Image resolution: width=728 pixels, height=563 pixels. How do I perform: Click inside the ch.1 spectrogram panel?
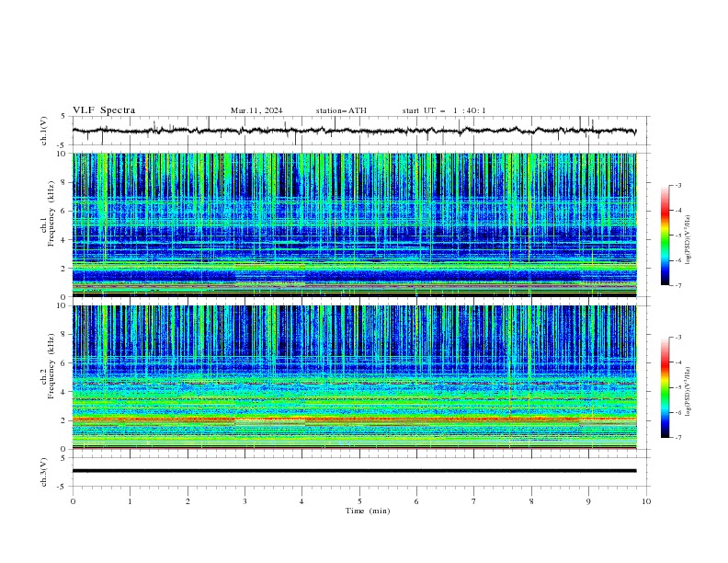[354, 224]
